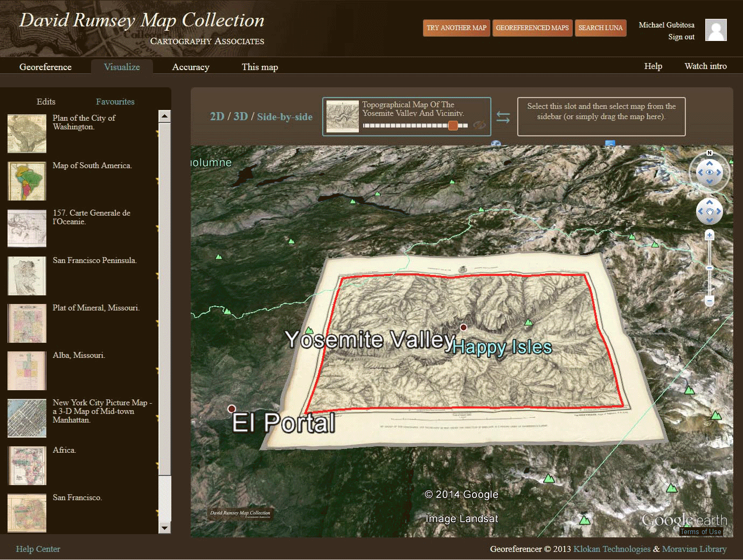
Task: Click the El Portal place marker dot
Action: click(232, 408)
